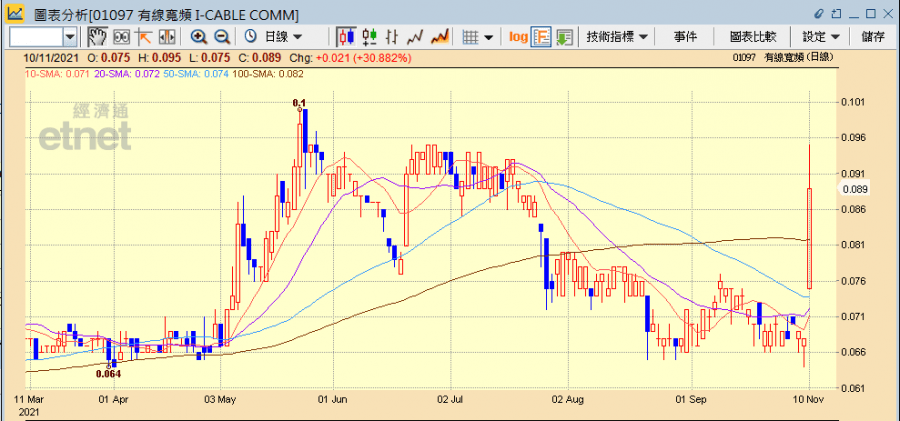Viewport: 900px width, 421px height.
Task: Click the 事件 button
Action: pos(685,37)
